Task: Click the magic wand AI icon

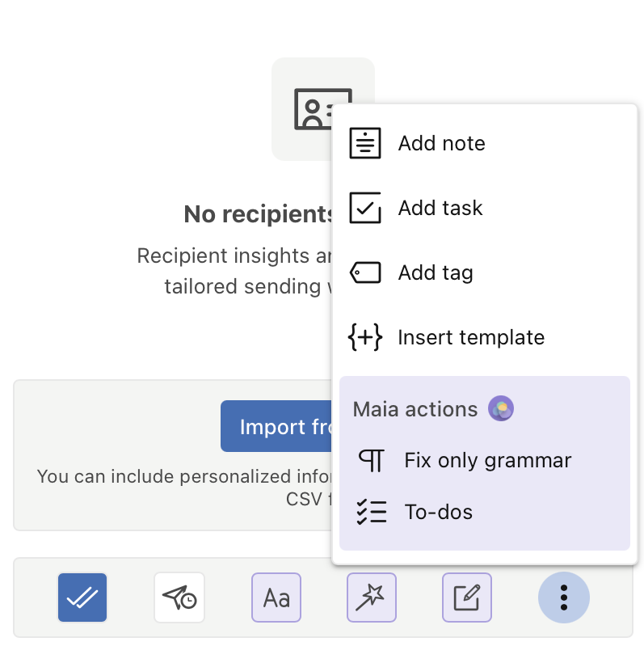Action: (x=372, y=597)
